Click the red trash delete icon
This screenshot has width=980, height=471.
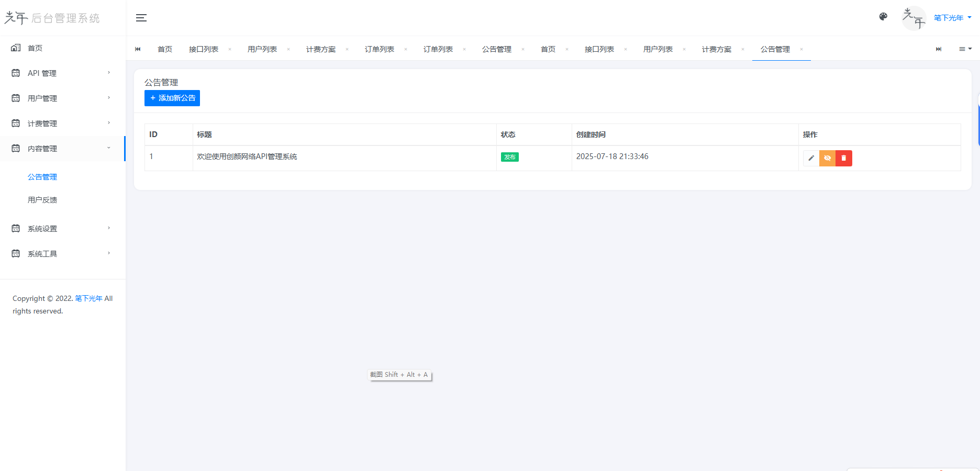click(843, 158)
